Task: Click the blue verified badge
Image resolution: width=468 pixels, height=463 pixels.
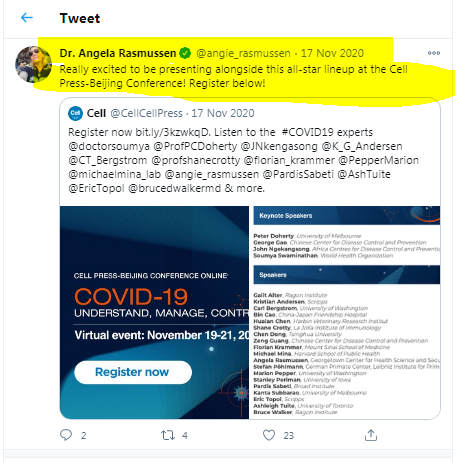Action: tap(185, 53)
